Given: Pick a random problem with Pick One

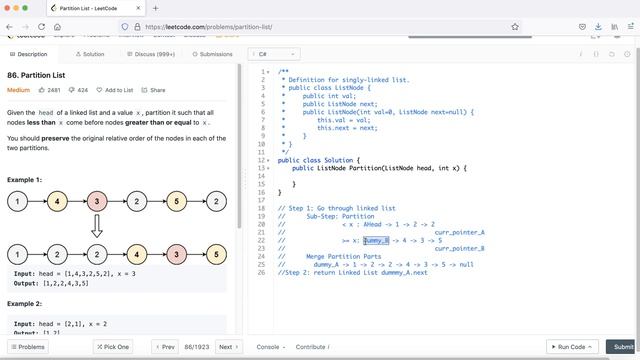Looking at the screenshot, I should point(113,347).
